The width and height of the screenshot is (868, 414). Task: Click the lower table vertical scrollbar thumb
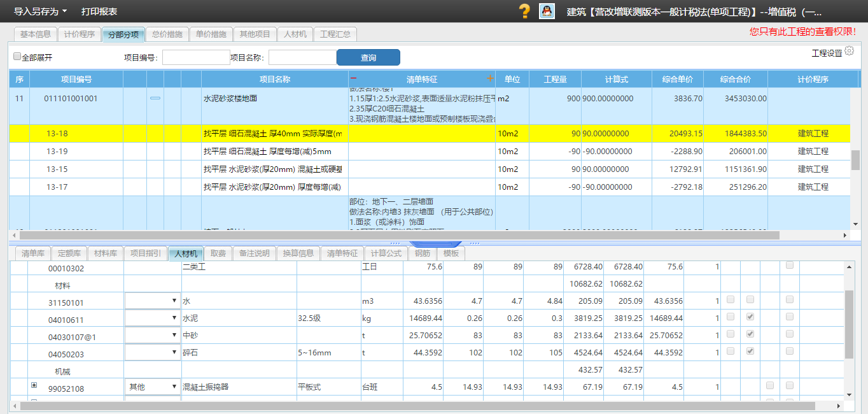tap(850, 325)
